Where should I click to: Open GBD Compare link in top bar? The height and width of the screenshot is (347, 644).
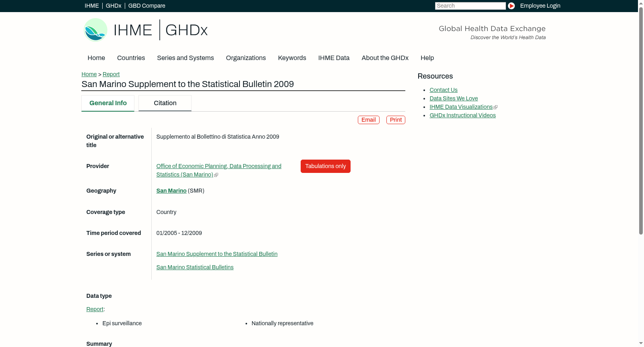point(147,6)
